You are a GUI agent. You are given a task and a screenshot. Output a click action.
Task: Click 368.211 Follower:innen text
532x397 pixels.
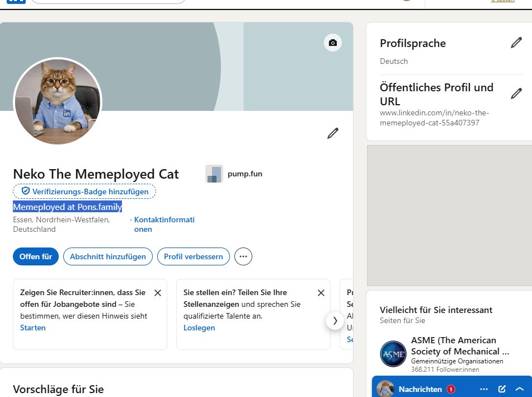[445, 370]
